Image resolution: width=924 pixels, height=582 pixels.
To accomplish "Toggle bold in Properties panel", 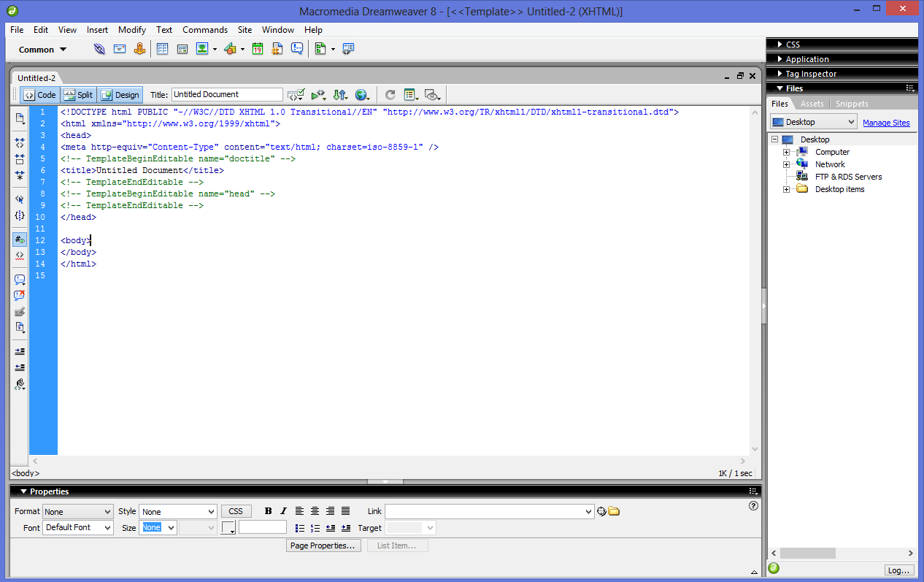I will coord(269,511).
